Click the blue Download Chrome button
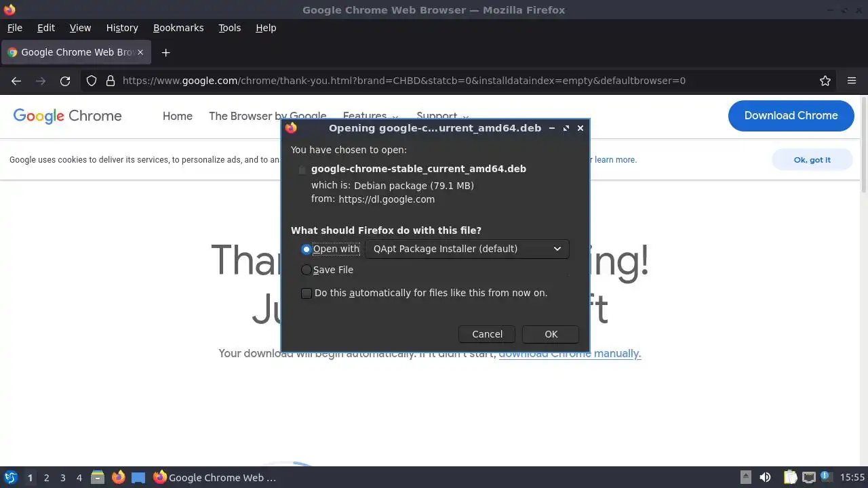Screen dimensions: 868x488 [791, 116]
